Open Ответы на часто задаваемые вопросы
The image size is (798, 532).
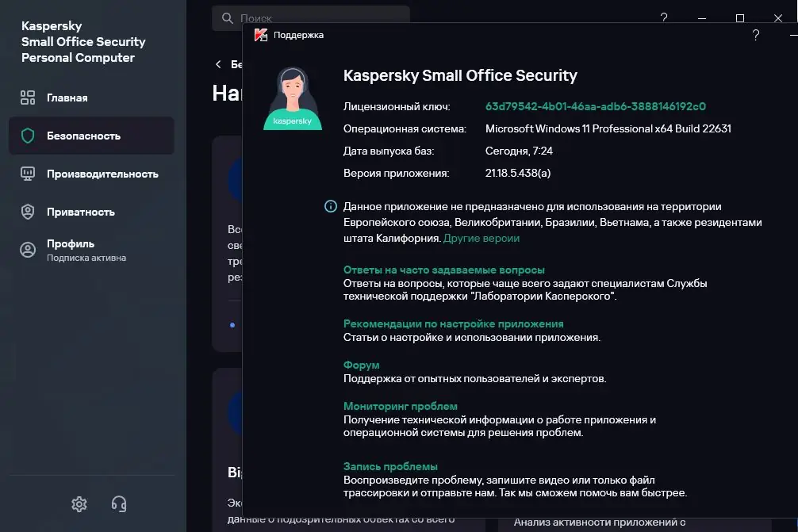(x=443, y=270)
